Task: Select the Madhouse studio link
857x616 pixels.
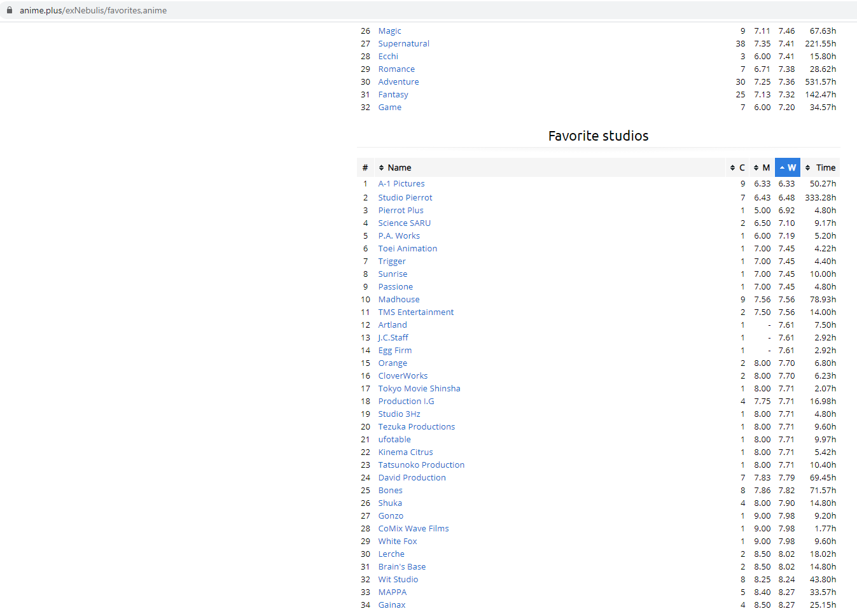Action: pyautogui.click(x=398, y=299)
